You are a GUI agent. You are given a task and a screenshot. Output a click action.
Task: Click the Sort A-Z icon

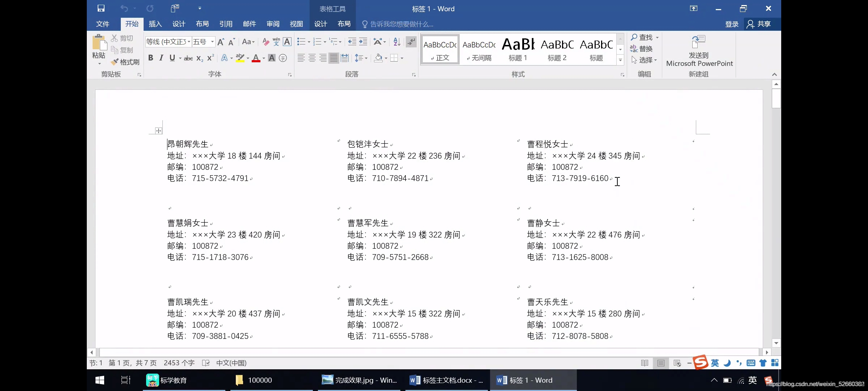(397, 42)
